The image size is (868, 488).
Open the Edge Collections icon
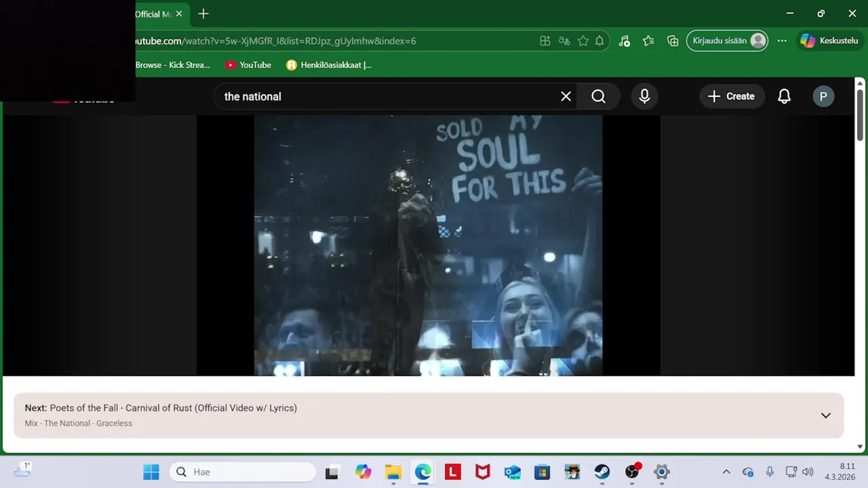point(673,41)
